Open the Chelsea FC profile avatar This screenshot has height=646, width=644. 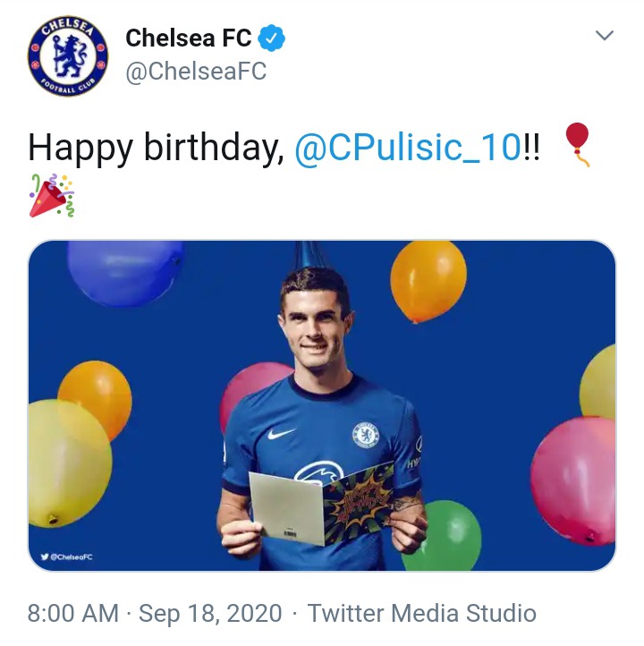pos(68,55)
